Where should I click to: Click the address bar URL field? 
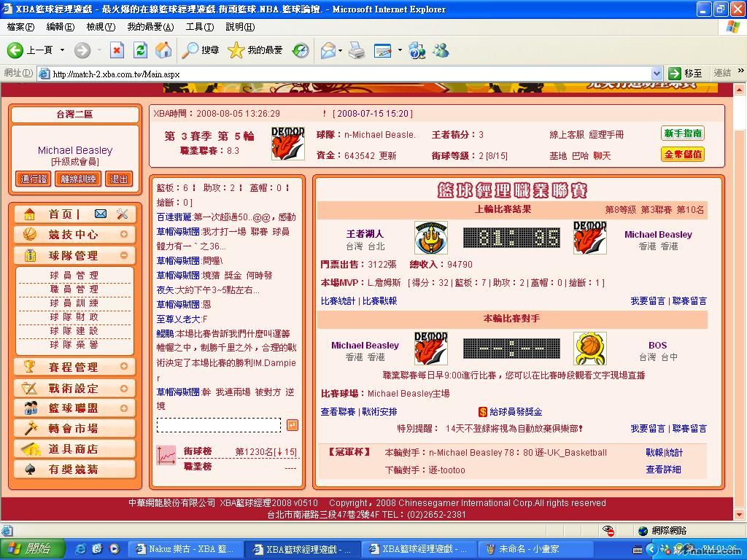point(350,74)
